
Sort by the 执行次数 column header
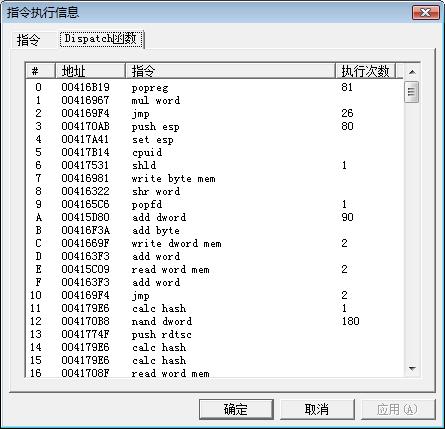(x=365, y=71)
